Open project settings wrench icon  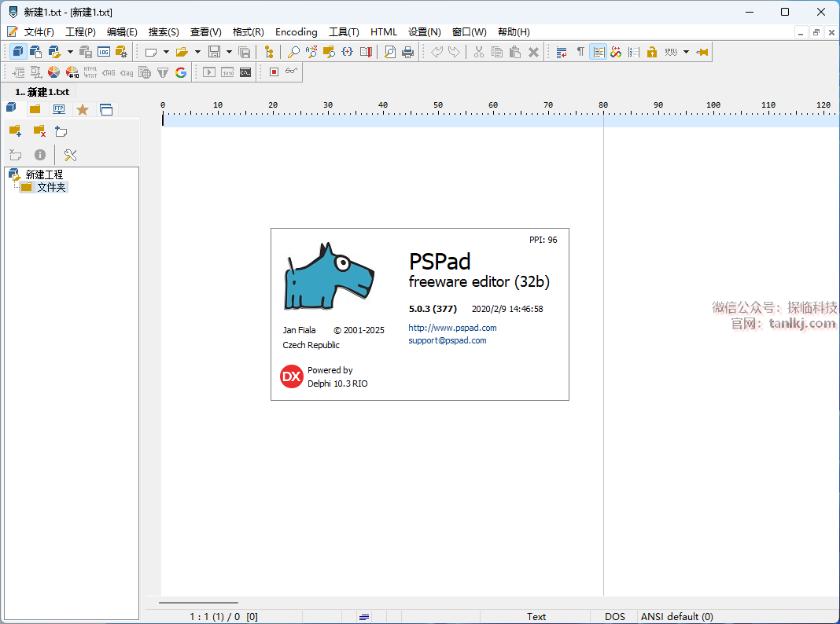point(70,155)
